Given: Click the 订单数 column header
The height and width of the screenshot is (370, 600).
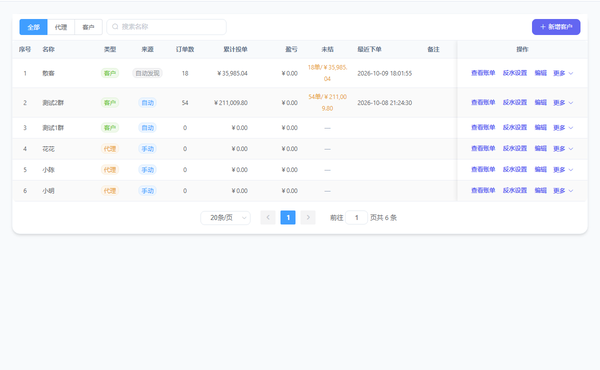Looking at the screenshot, I should click(x=185, y=49).
